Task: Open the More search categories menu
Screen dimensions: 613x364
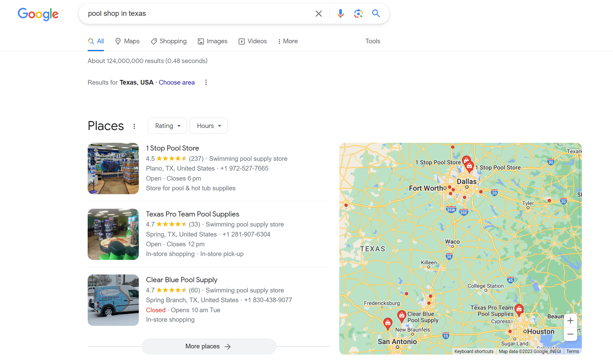Action: click(287, 41)
